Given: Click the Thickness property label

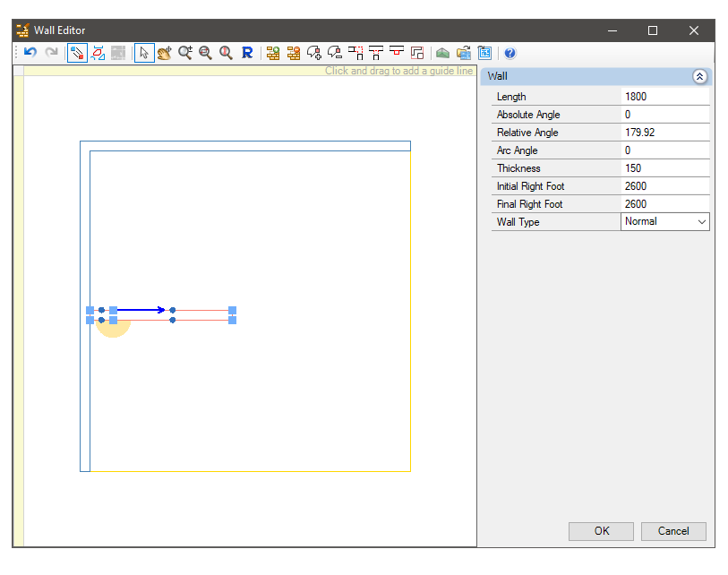Looking at the screenshot, I should click(518, 168).
